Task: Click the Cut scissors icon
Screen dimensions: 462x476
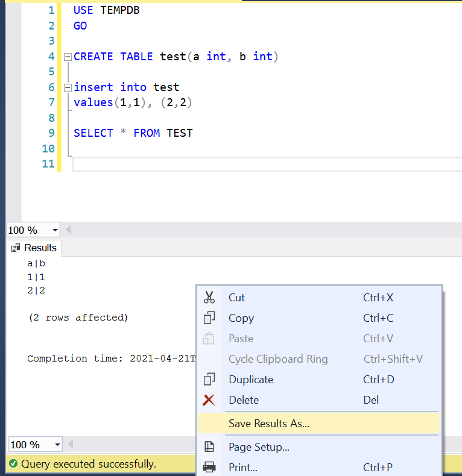Action: [209, 297]
